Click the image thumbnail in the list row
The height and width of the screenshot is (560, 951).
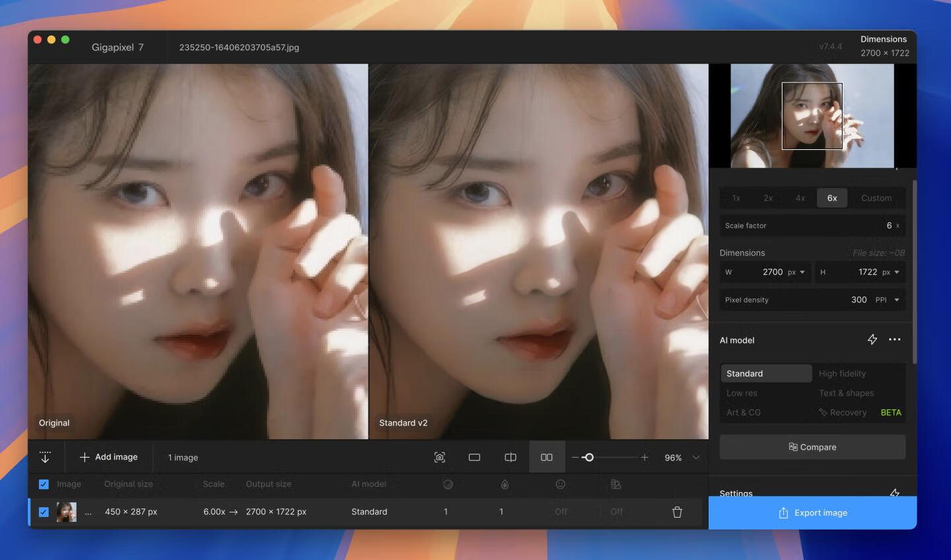(x=66, y=512)
